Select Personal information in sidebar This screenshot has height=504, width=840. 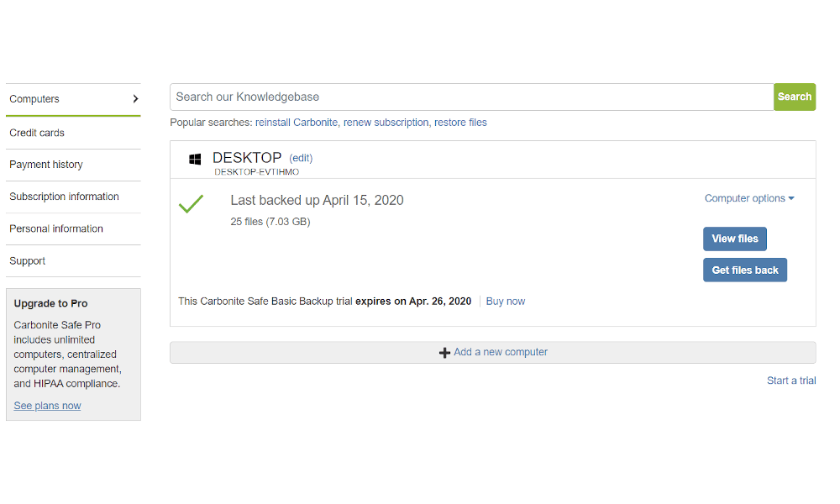(x=73, y=228)
